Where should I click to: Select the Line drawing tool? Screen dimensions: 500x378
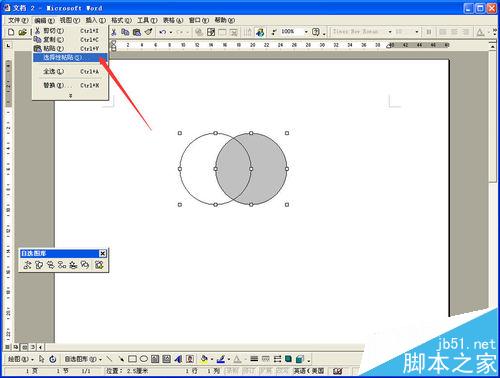(109, 359)
